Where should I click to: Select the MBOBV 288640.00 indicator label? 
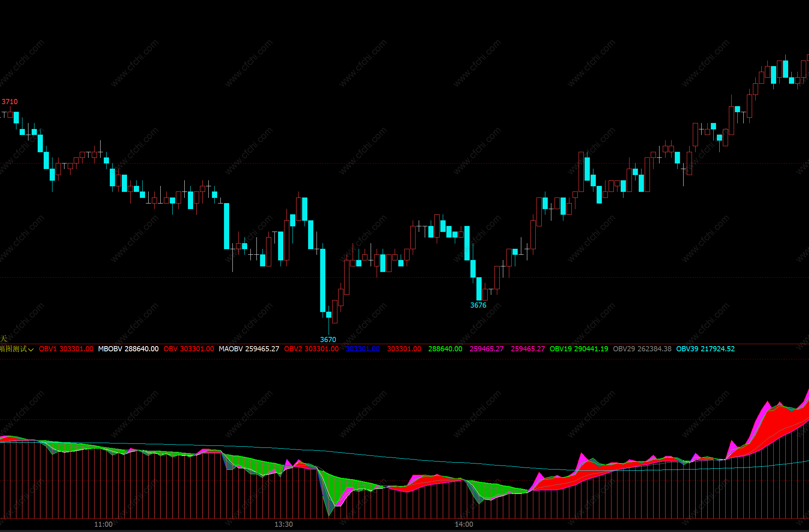(128, 349)
